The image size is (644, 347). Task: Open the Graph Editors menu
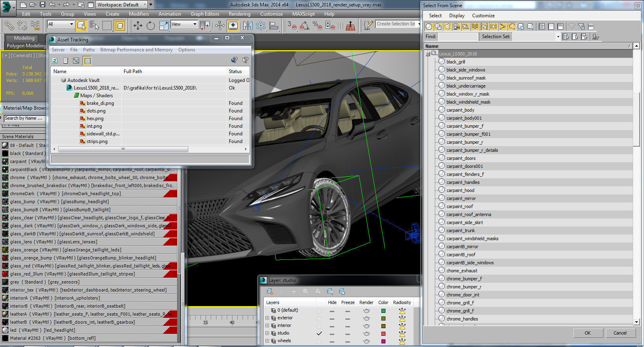[205, 14]
